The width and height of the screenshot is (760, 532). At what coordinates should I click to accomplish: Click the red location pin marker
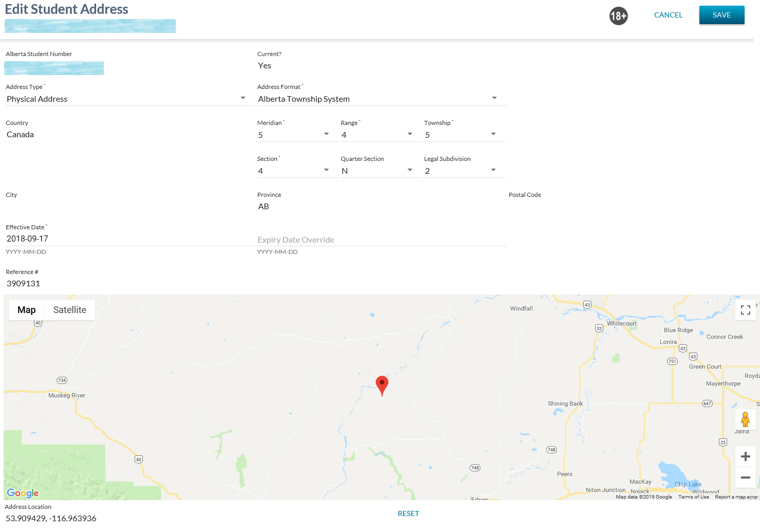[382, 384]
